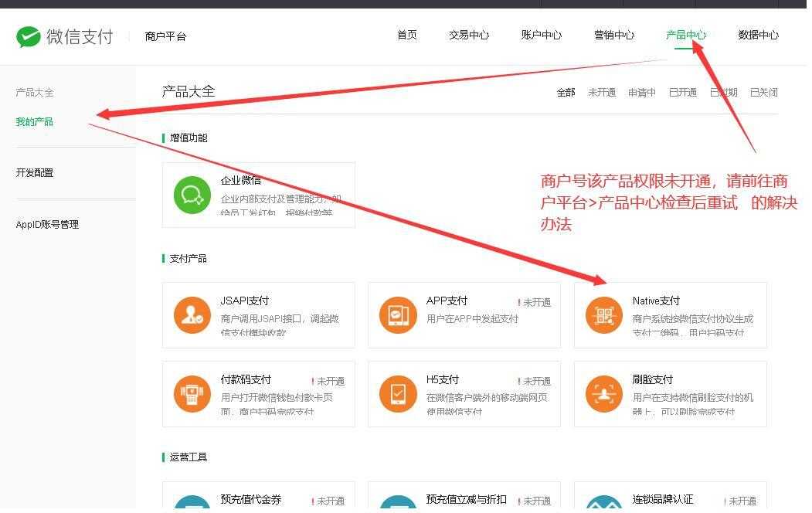This screenshot has width=812, height=513.
Task: Open the 付款码支付 product title
Action: [246, 379]
